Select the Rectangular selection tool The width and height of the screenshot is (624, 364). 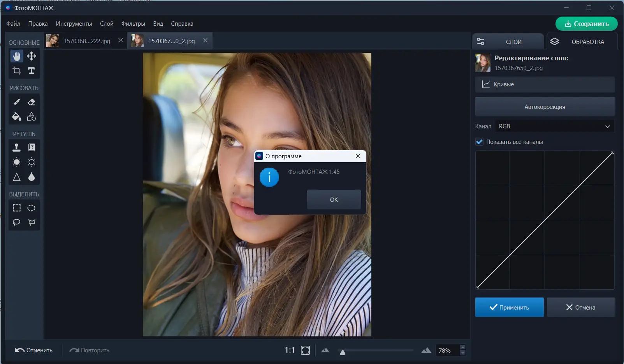click(16, 208)
